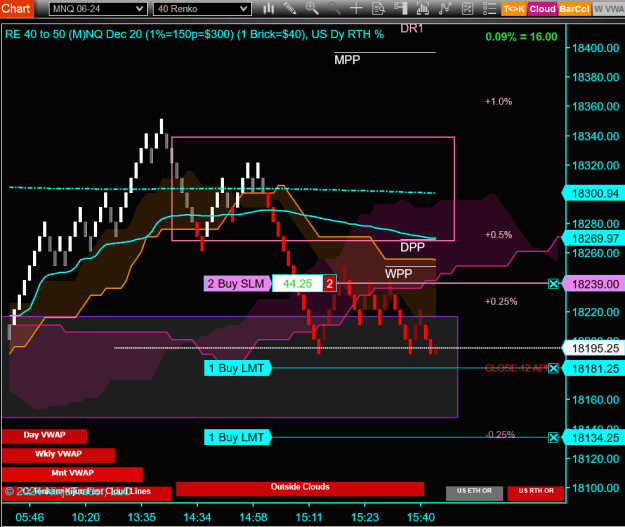Toggle the BarCol toolbar button
This screenshot has height=527, width=625.
(574, 9)
